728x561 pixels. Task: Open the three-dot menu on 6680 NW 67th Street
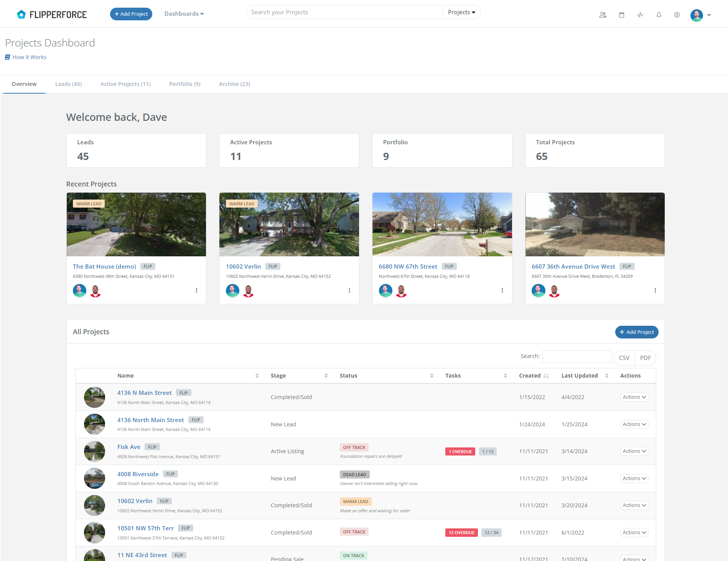pos(502,290)
